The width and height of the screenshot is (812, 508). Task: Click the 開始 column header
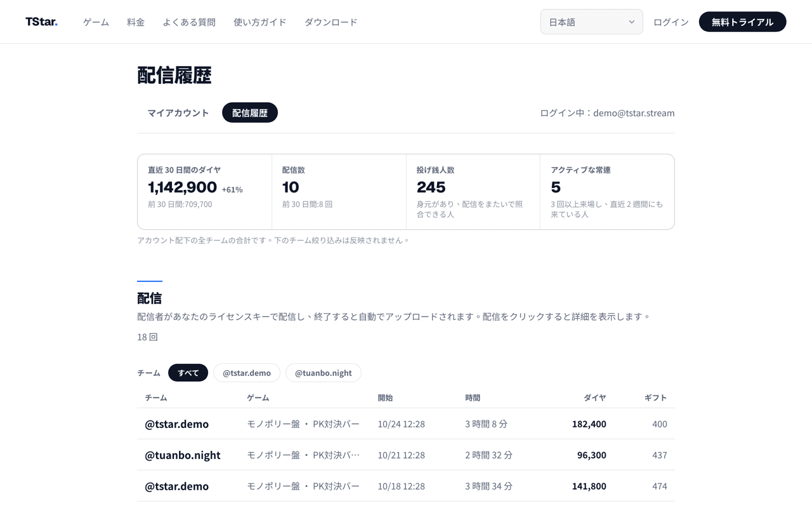click(x=385, y=398)
